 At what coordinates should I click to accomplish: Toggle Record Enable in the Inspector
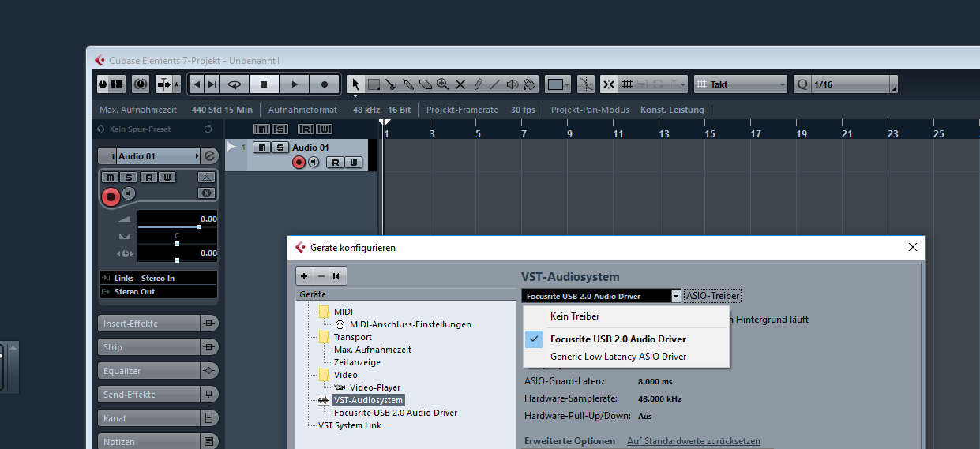[111, 196]
